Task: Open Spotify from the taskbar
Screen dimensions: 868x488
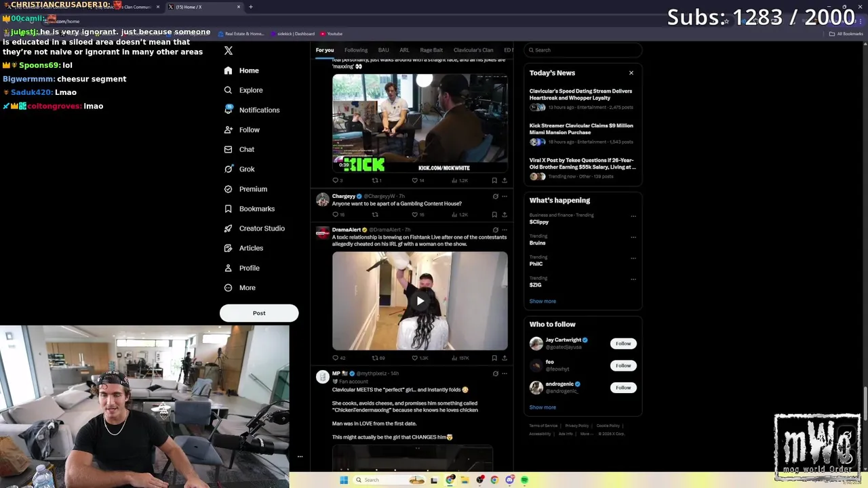Action: [x=524, y=480]
